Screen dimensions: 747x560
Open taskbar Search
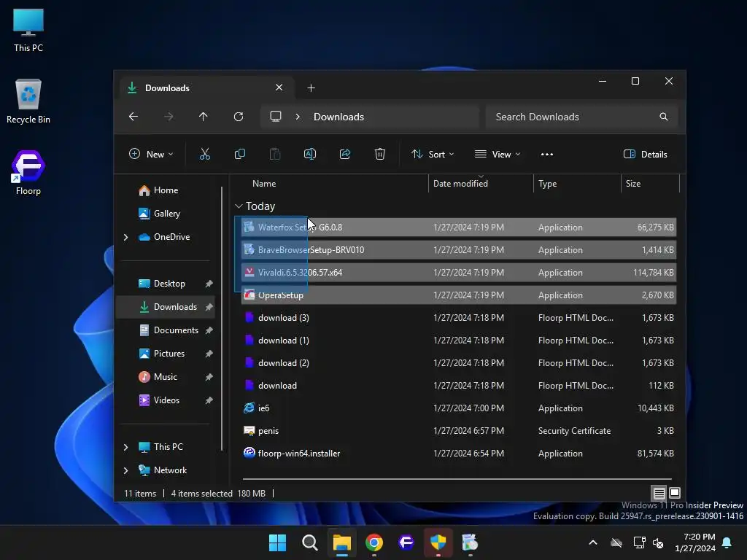(x=309, y=542)
